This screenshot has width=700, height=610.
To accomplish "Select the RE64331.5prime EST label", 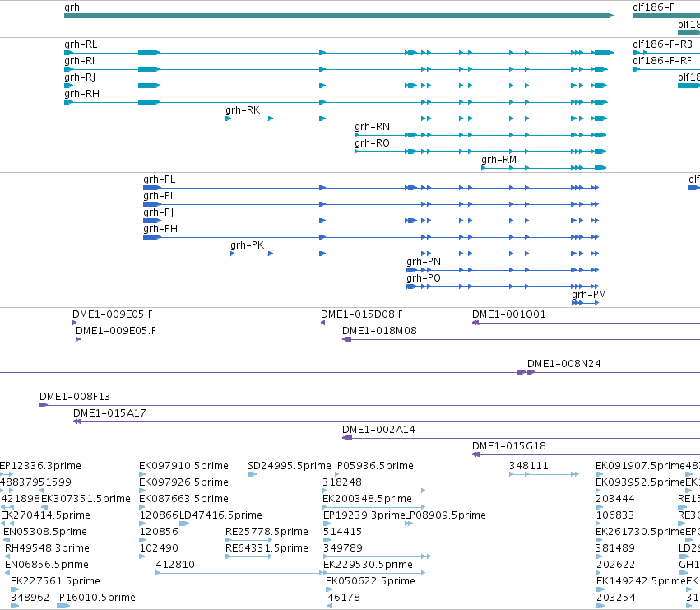I will 267,549.
